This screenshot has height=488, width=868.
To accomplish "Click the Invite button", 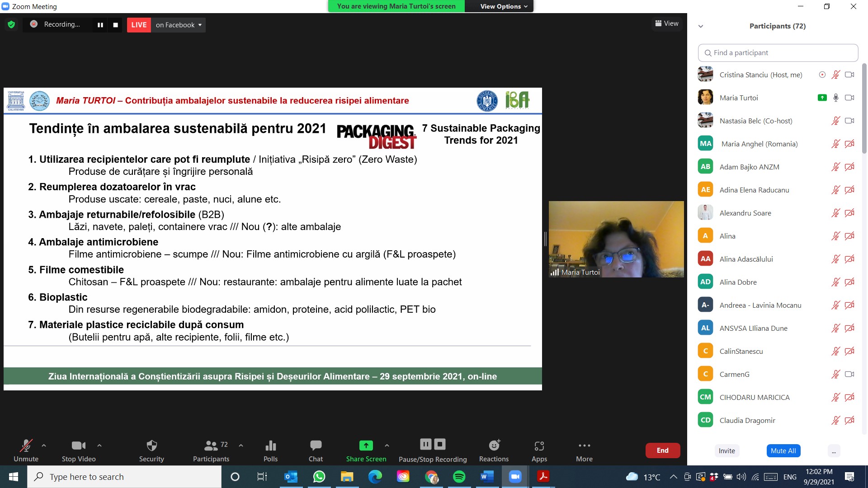I will click(726, 450).
